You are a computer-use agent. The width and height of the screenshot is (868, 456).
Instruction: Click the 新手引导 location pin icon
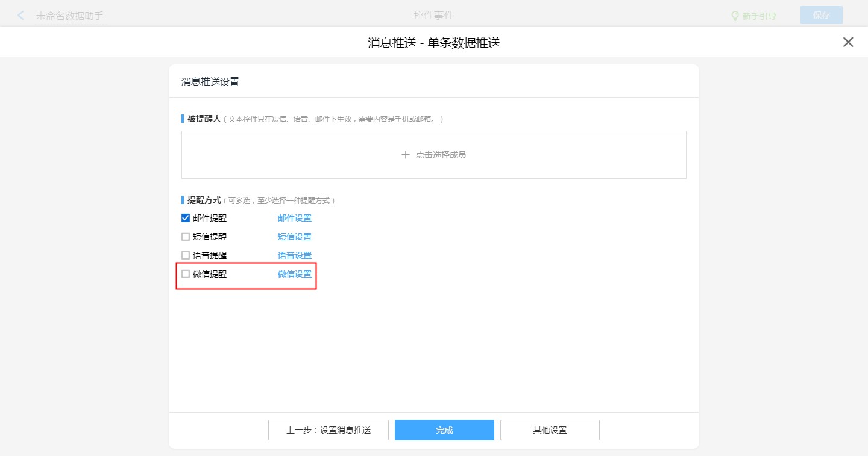[735, 16]
